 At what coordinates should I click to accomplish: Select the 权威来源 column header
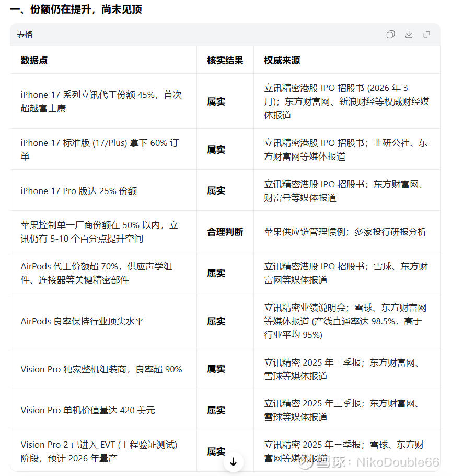coord(282,60)
